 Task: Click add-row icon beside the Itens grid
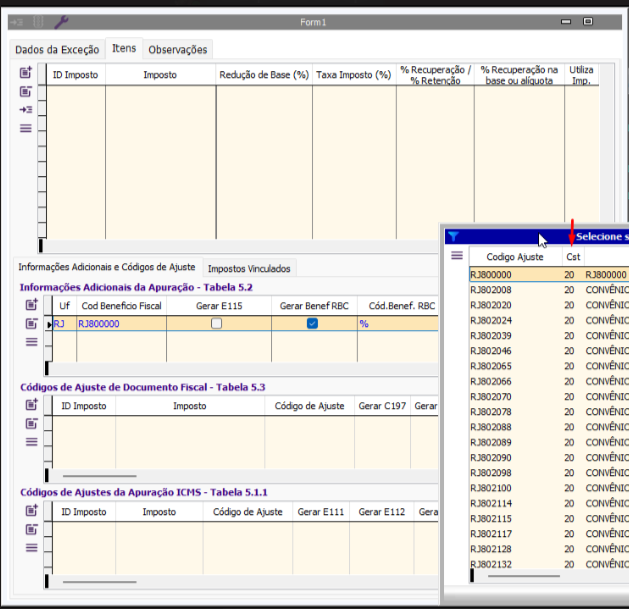tap(26, 73)
